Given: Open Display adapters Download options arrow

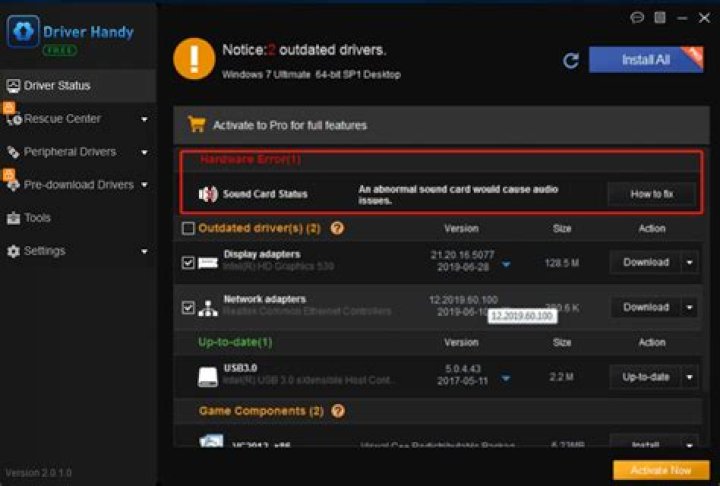Looking at the screenshot, I should pos(690,262).
